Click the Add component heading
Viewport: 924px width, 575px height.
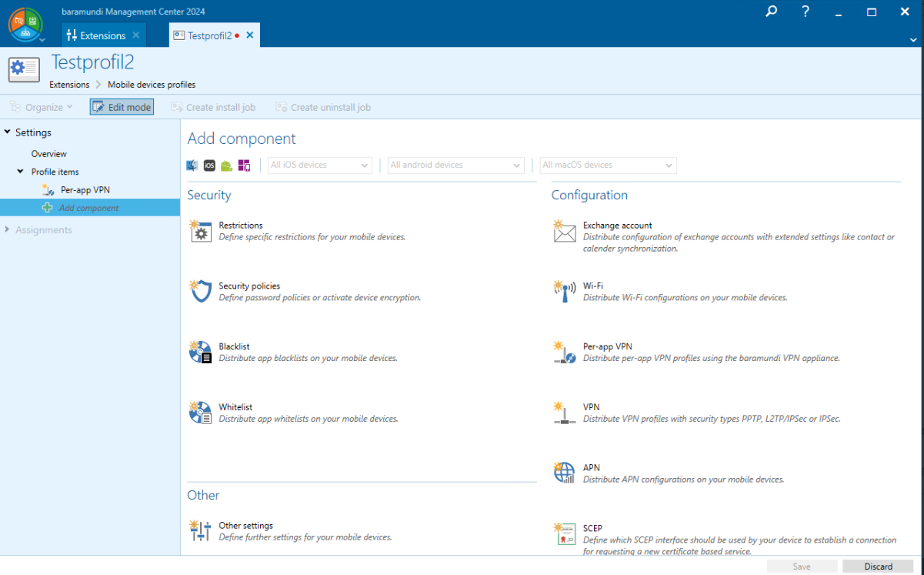click(242, 139)
